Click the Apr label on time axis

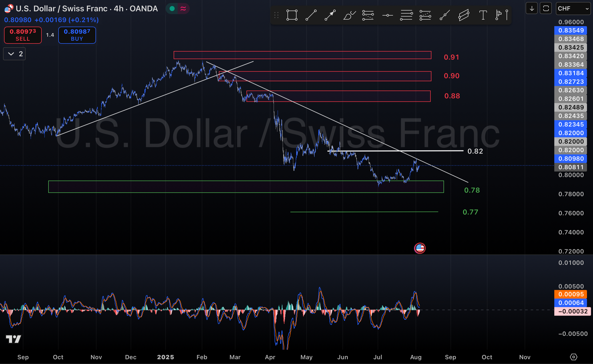pos(270,357)
